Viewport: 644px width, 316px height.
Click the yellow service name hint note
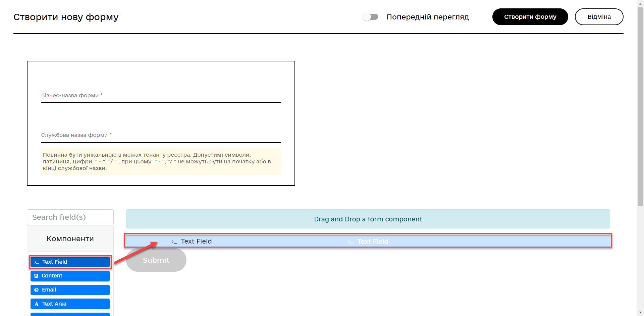point(161,161)
